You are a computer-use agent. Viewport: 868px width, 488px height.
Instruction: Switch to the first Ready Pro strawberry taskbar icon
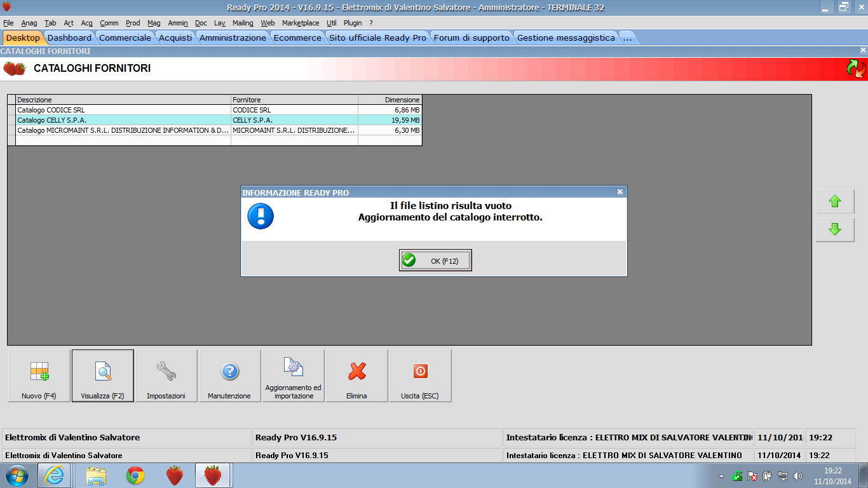click(174, 475)
